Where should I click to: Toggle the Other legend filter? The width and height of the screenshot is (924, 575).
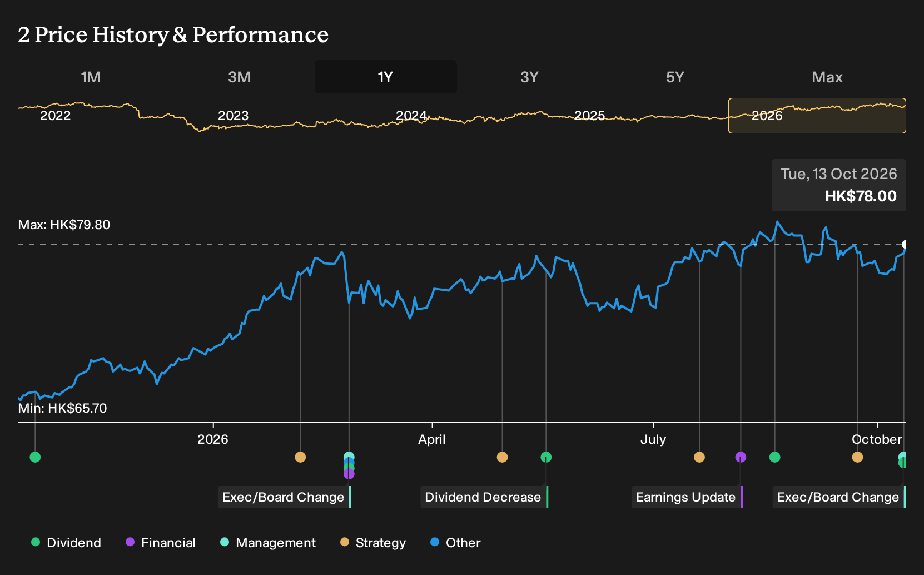[455, 543]
